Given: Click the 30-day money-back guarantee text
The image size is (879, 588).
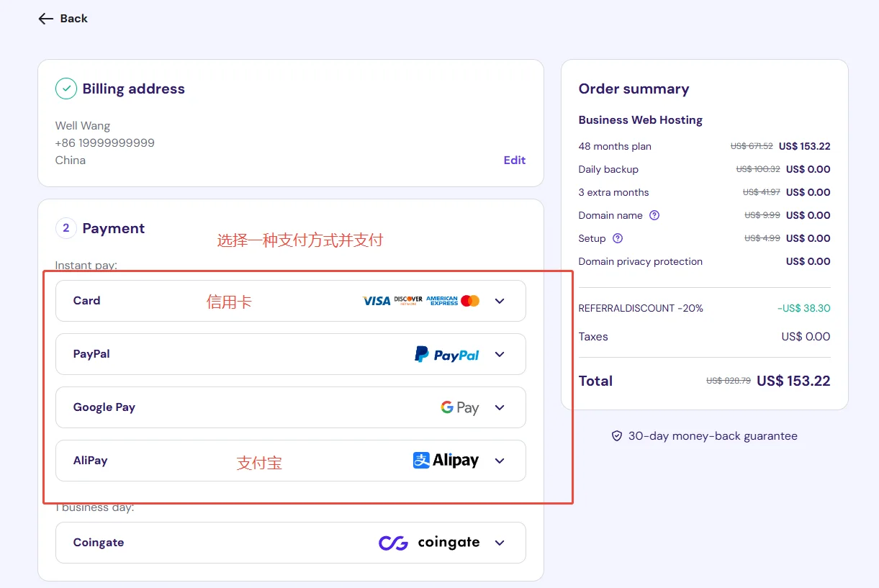Looking at the screenshot, I should (713, 436).
